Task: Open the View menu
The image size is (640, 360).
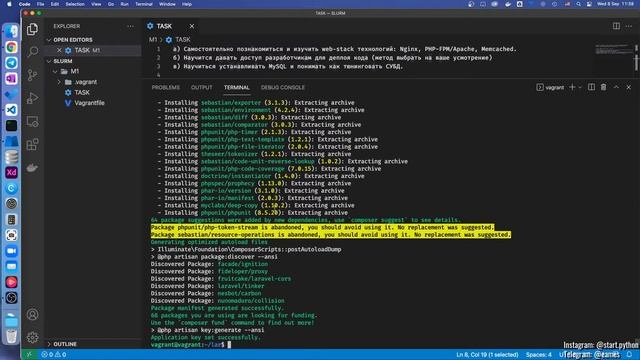Action: click(96, 4)
